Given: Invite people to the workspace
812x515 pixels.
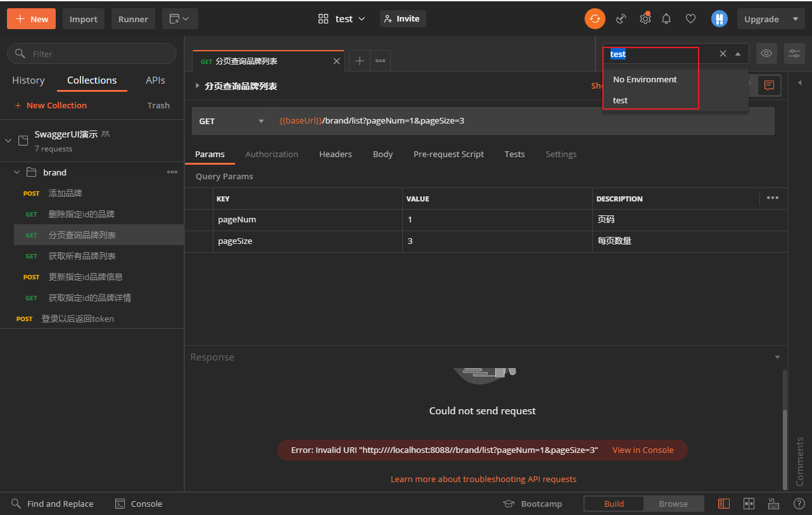Looking at the screenshot, I should coord(403,18).
